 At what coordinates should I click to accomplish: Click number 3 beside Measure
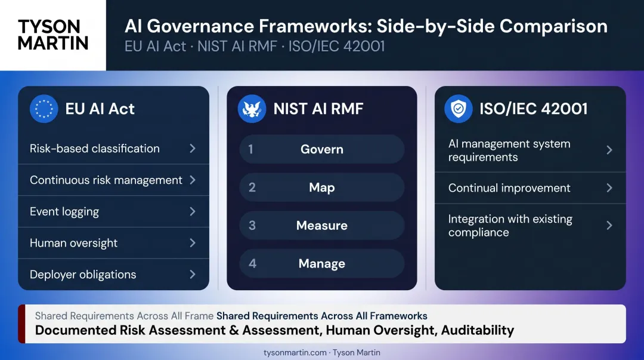point(252,226)
